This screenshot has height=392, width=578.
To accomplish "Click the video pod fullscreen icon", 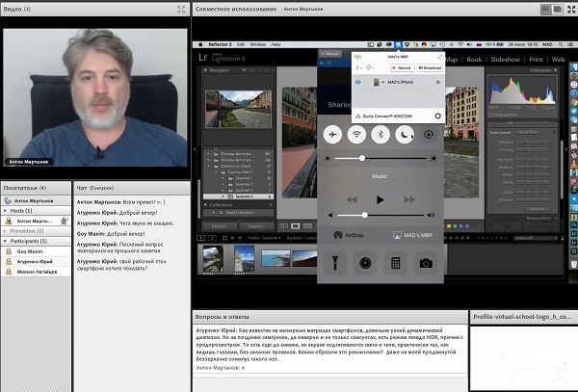I will pos(180,9).
